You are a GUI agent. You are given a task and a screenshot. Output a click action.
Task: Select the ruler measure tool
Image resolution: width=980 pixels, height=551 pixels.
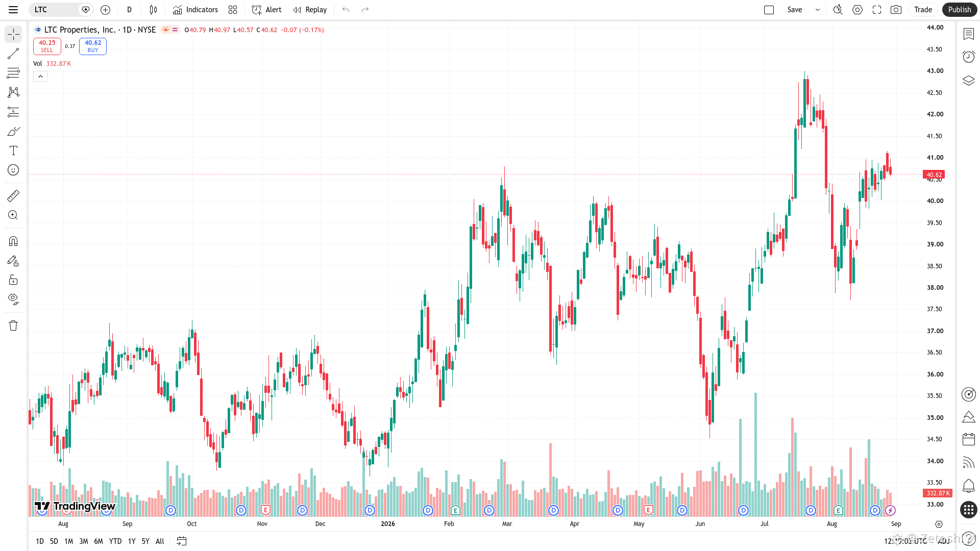coord(13,196)
